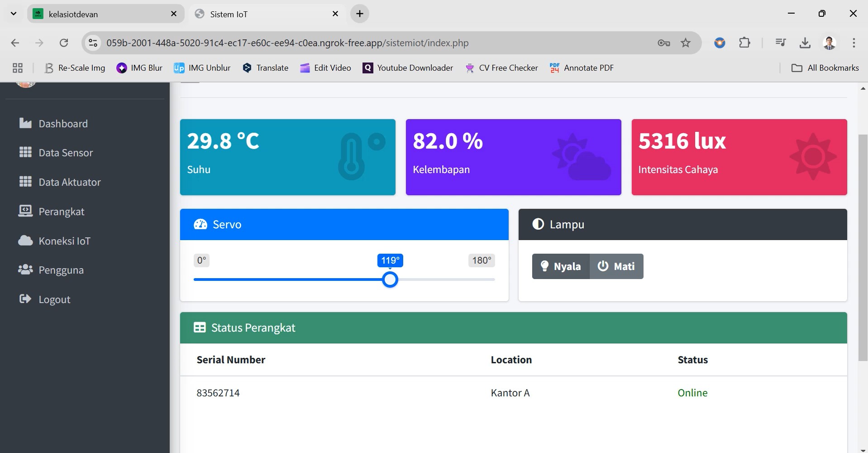Viewport: 868px width, 453px height.
Task: Open the Koneksi IoT page
Action: pos(54,241)
